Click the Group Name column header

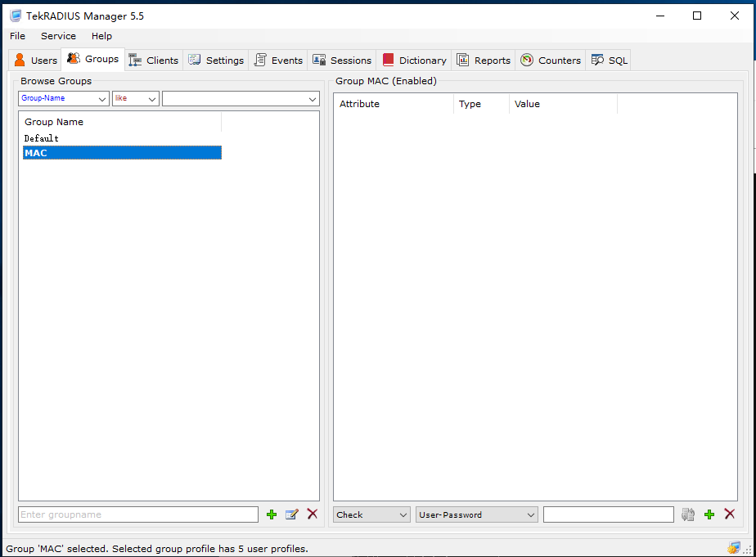[x=120, y=122]
